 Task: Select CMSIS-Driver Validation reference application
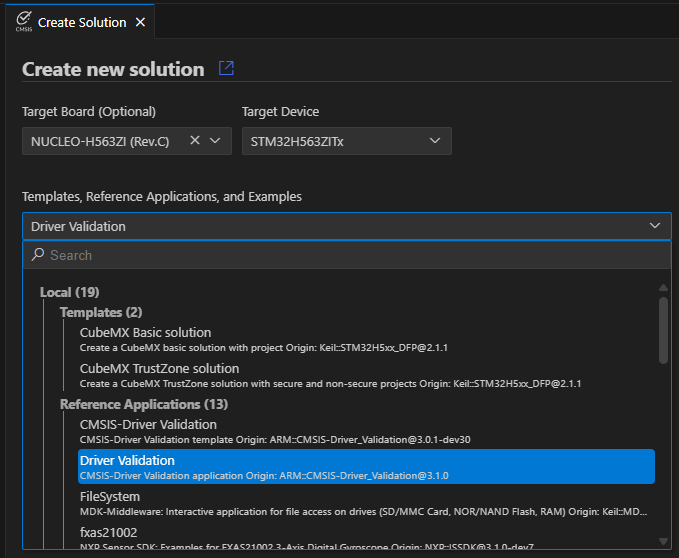point(148,424)
